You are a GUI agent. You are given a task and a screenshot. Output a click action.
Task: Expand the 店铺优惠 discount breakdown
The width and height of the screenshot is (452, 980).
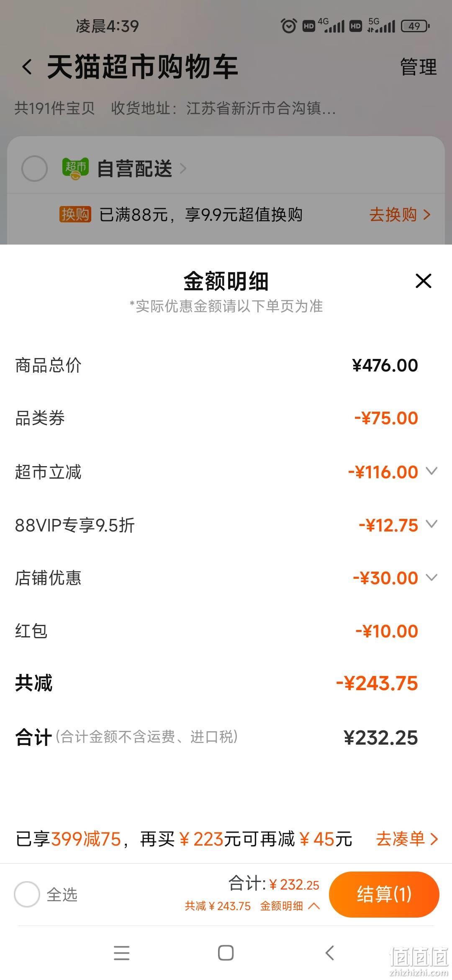tap(431, 577)
